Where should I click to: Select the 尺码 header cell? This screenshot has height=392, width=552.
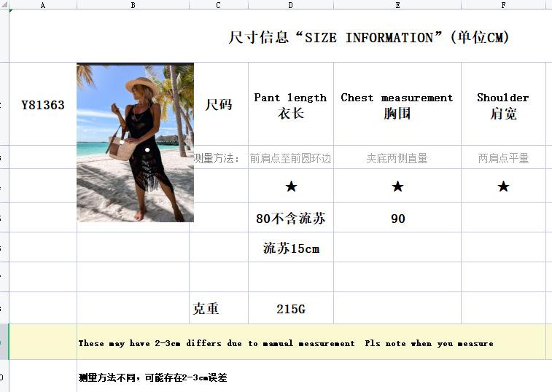click(x=219, y=105)
